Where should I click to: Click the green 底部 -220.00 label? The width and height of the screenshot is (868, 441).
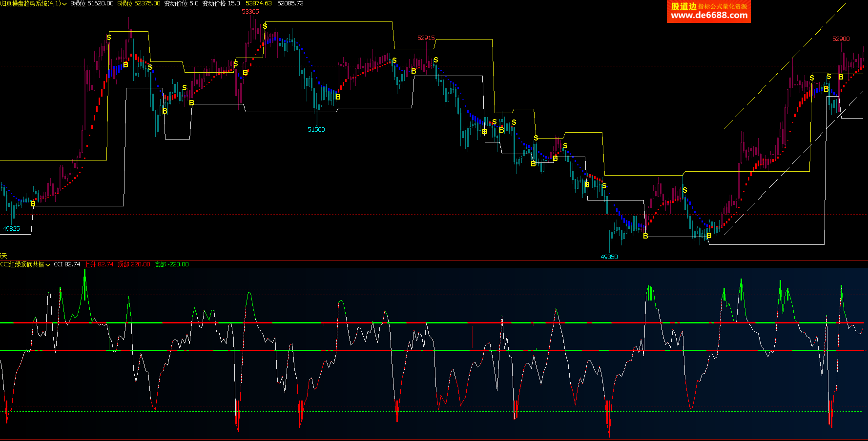tap(171, 264)
